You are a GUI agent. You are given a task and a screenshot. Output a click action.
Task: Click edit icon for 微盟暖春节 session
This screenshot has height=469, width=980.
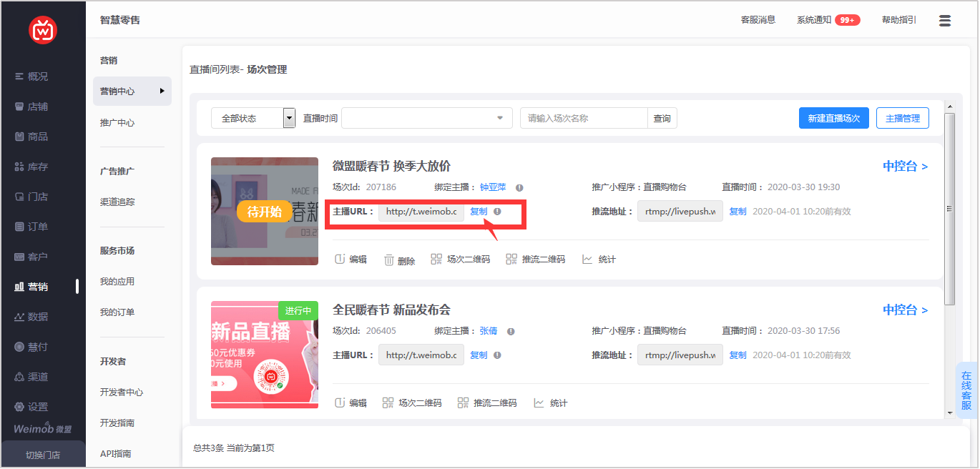coord(340,260)
